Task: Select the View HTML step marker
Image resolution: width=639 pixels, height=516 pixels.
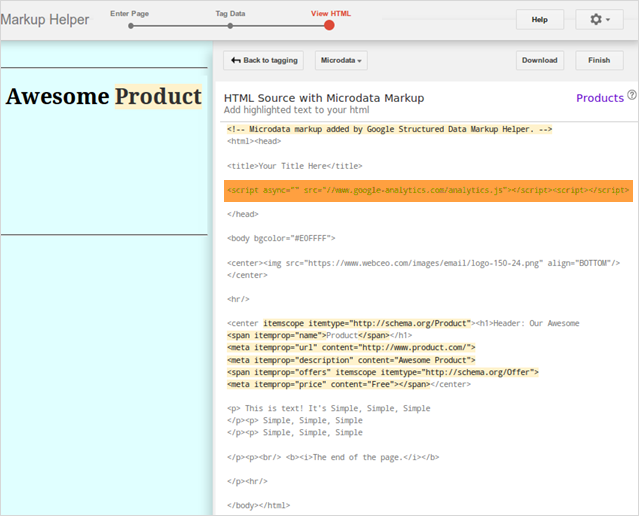Action: tap(329, 25)
